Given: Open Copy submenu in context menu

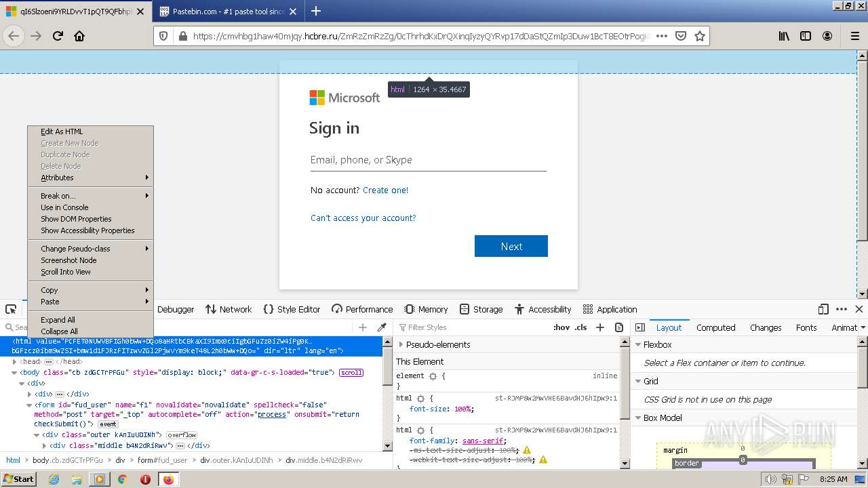Looking at the screenshot, I should pos(91,290).
